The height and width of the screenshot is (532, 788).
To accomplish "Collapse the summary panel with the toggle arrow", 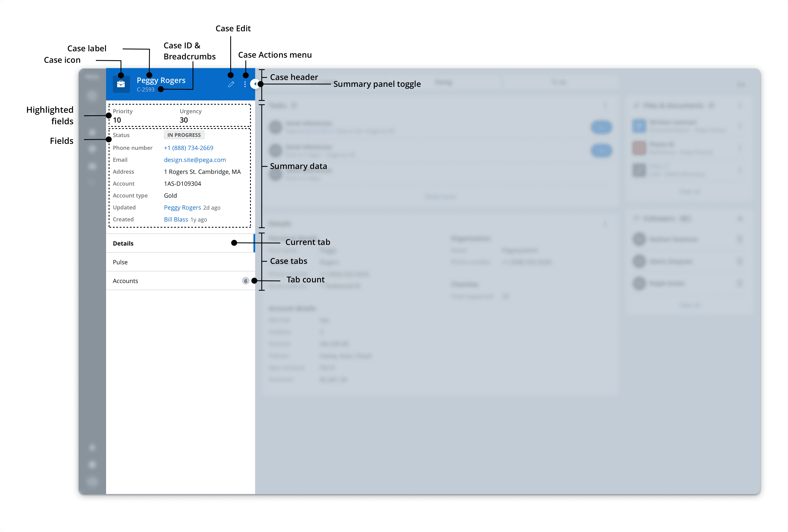I will (x=255, y=84).
